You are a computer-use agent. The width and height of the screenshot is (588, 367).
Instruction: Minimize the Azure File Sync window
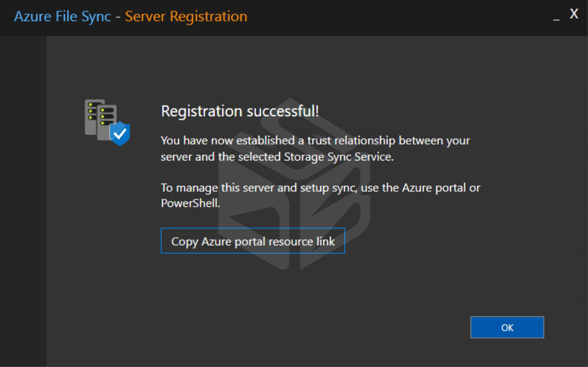coord(557,17)
